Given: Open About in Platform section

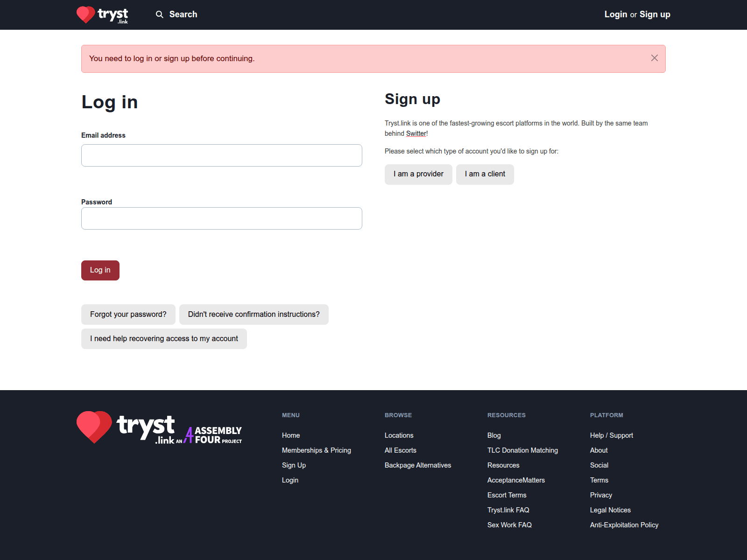Looking at the screenshot, I should [599, 450].
